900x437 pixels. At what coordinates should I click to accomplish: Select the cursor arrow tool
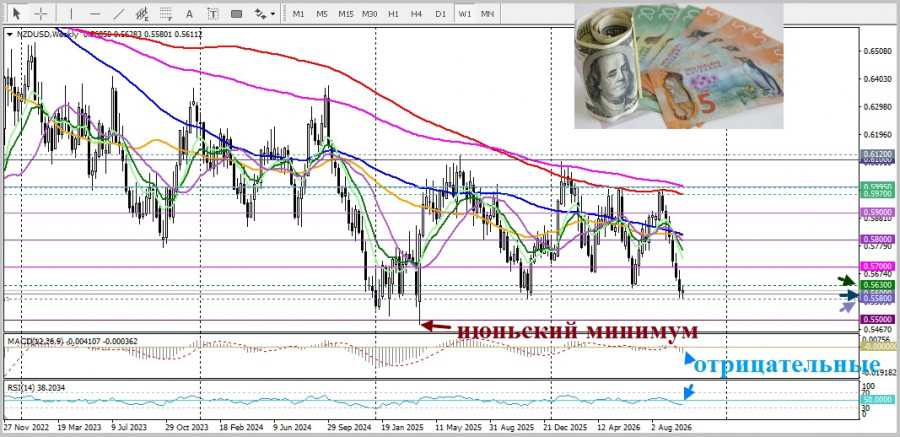pyautogui.click(x=17, y=13)
